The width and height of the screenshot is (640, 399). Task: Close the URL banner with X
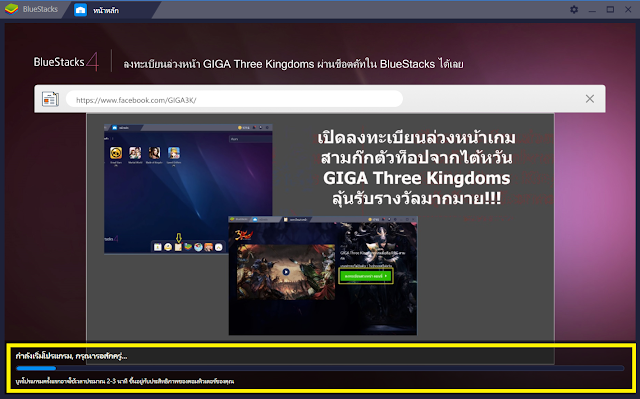(x=590, y=99)
